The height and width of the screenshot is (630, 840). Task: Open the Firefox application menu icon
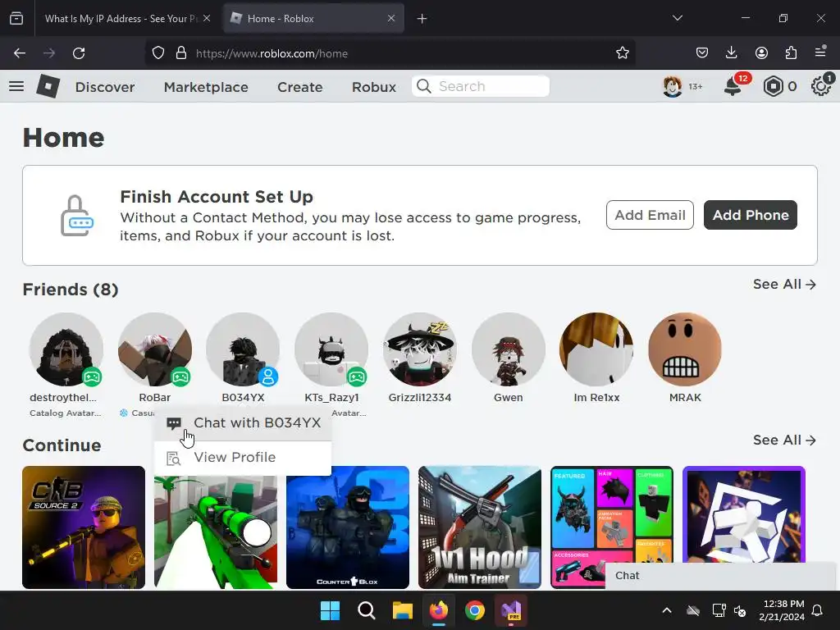tap(820, 52)
